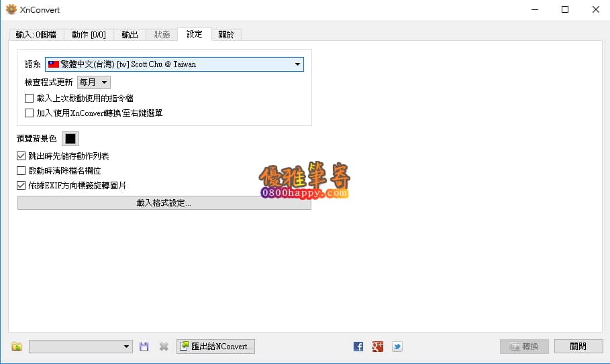Click the 轉換 convert button

pyautogui.click(x=524, y=346)
